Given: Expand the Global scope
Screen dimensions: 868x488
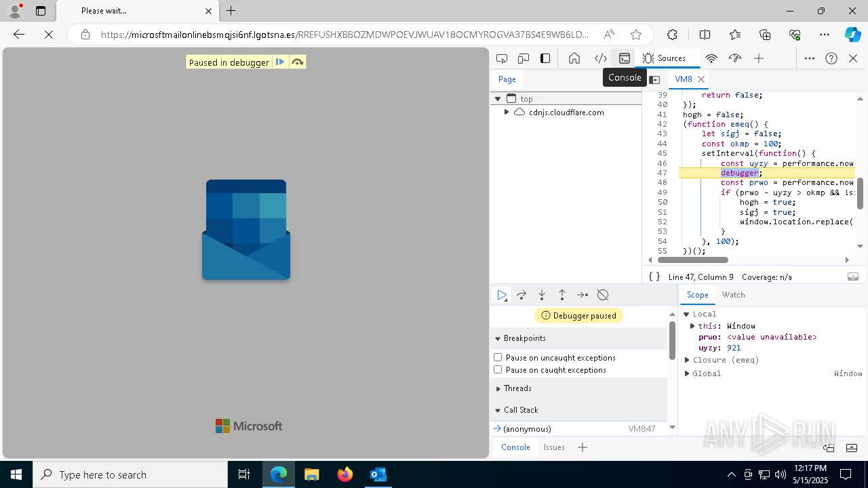Looking at the screenshot, I should (x=687, y=373).
